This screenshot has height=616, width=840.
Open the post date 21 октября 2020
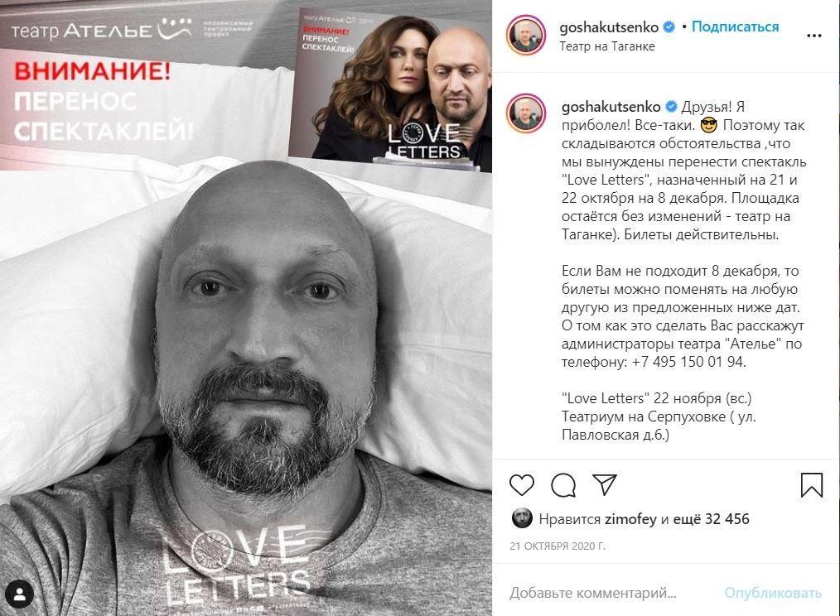click(558, 546)
